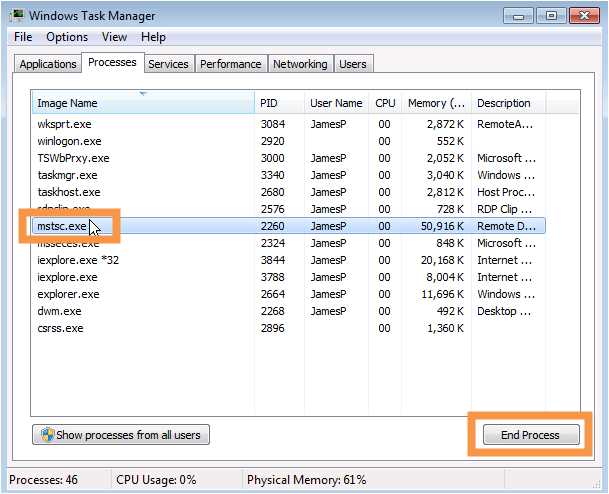Viewport: 609px width, 494px height.
Task: Sort by User Name column header
Action: (336, 103)
